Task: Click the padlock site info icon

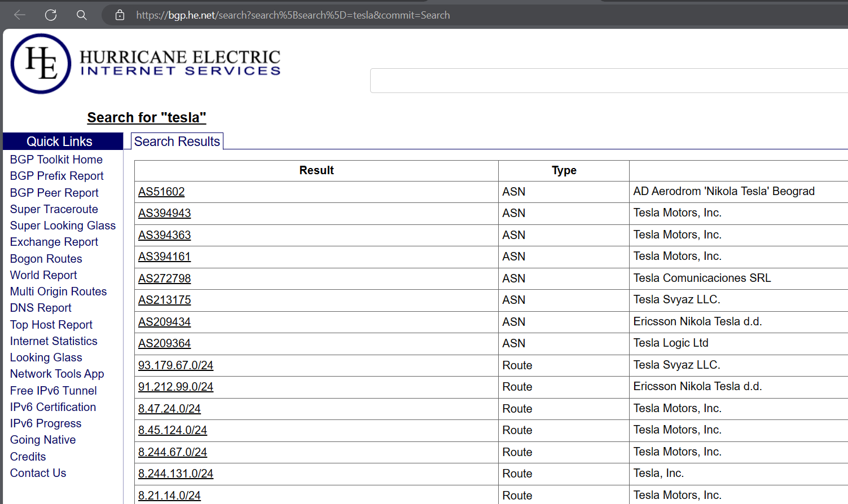Action: coord(120,15)
